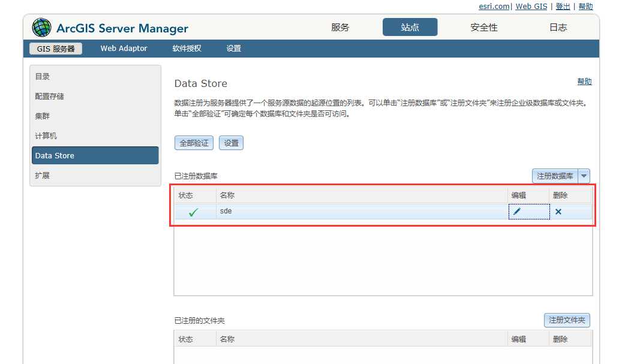The image size is (631, 364).
Task: Switch to the 安全性 tab
Action: [x=483, y=28]
